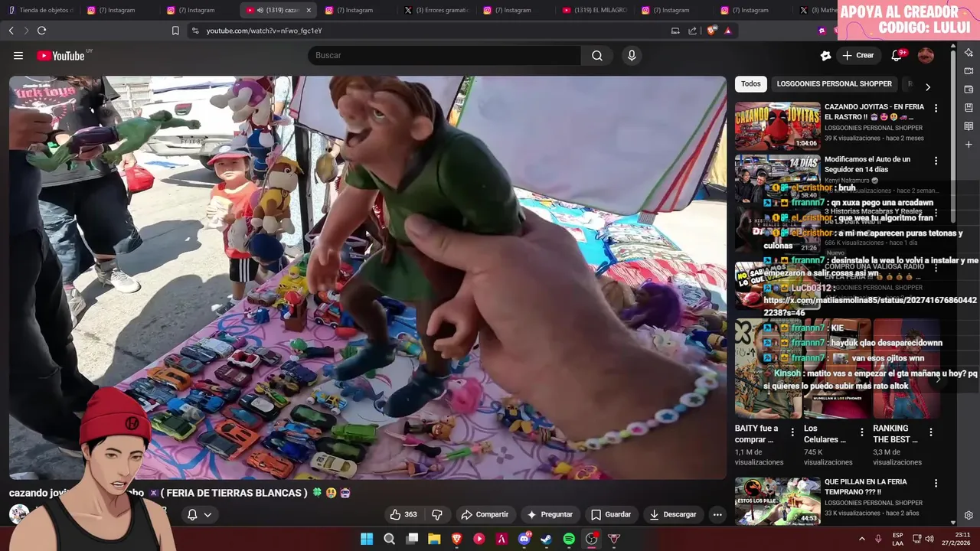The width and height of the screenshot is (980, 551).
Task: Click the Preguntar button
Action: pyautogui.click(x=550, y=515)
